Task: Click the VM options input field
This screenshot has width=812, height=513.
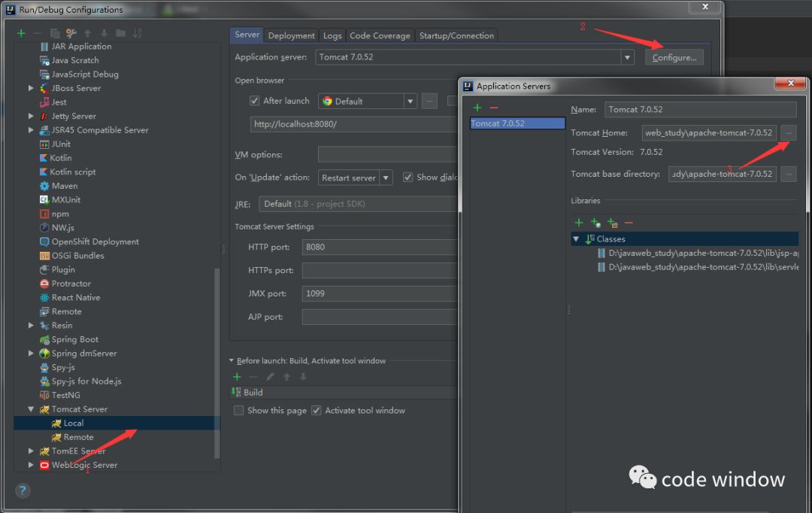Action: (x=388, y=154)
